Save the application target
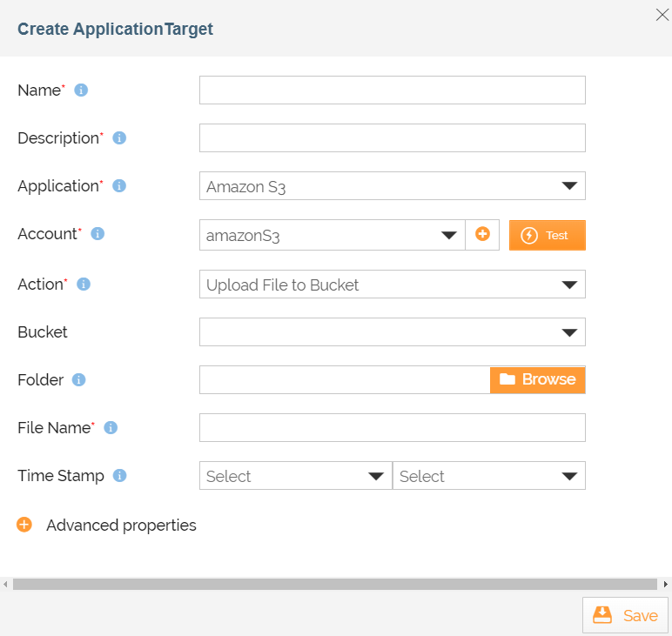This screenshot has width=672, height=636. pos(625,615)
